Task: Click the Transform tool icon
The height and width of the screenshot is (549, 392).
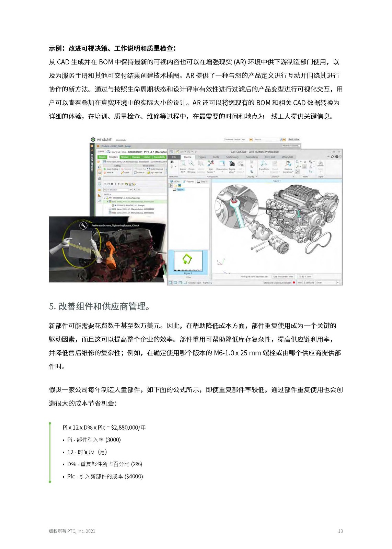Action: [x=264, y=164]
